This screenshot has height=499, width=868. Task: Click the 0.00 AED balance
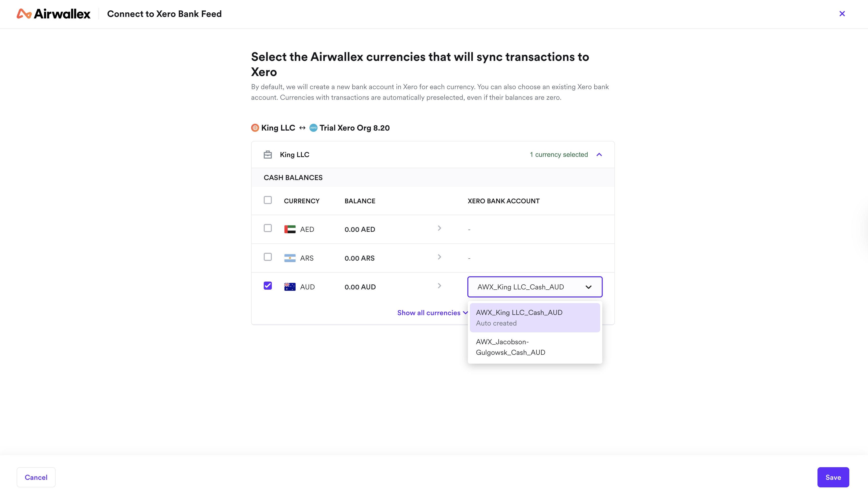pos(360,229)
